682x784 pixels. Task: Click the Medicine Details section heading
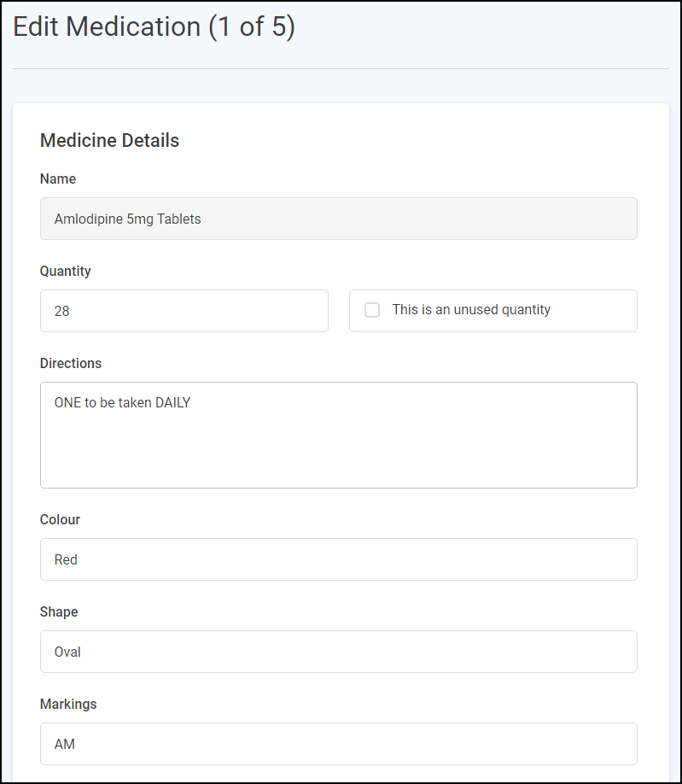coord(109,141)
